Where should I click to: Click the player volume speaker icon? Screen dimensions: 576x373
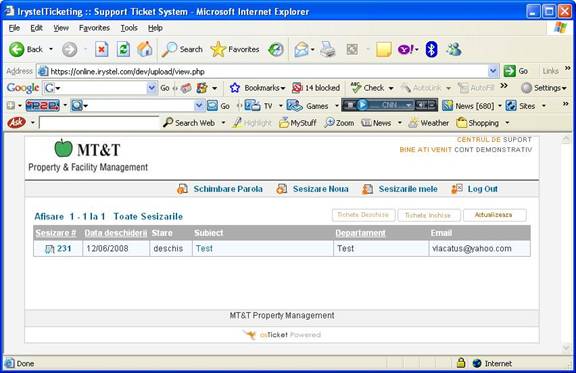tap(420, 105)
